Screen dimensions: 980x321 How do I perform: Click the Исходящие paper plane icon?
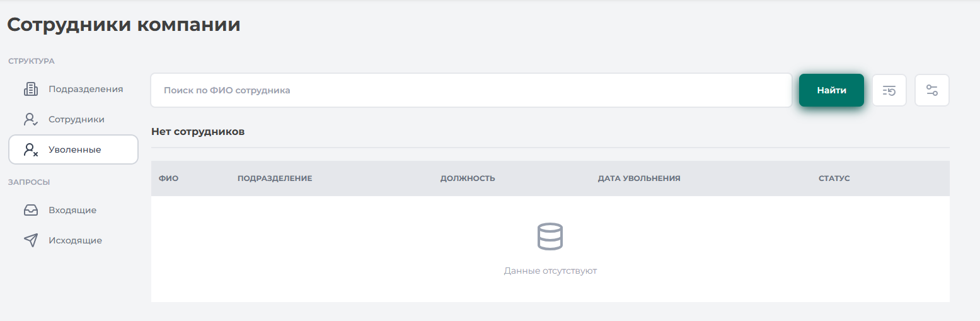tap(31, 240)
